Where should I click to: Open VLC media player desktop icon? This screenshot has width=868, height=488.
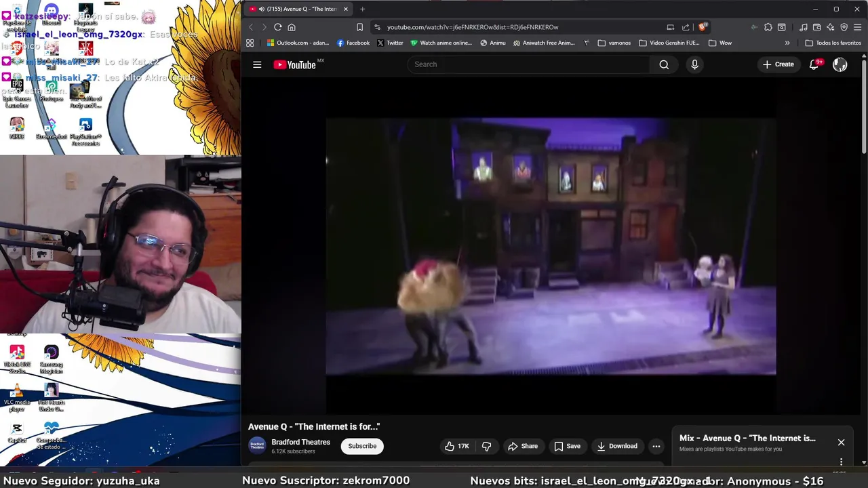(17, 397)
